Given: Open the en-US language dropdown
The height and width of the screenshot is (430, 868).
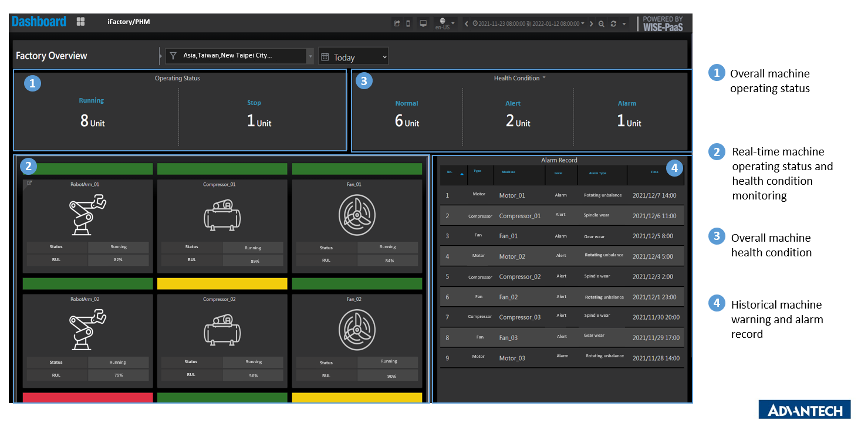Looking at the screenshot, I should point(443,23).
